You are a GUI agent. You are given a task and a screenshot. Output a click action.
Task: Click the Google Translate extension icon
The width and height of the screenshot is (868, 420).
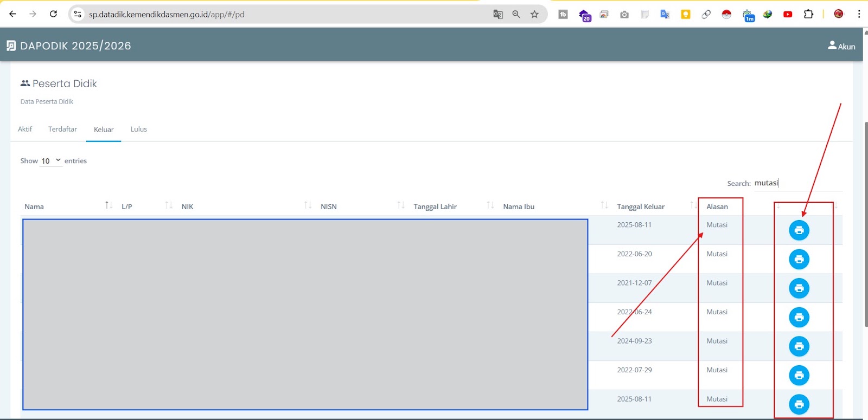point(665,14)
